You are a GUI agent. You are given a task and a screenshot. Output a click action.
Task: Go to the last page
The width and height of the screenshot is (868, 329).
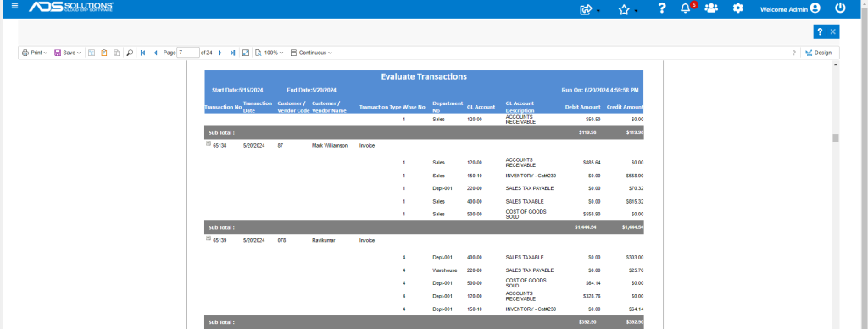pos(232,53)
